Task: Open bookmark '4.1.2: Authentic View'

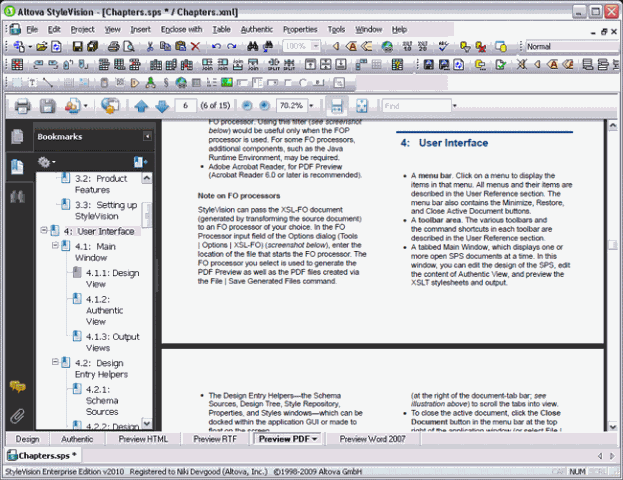Action: [x=104, y=310]
